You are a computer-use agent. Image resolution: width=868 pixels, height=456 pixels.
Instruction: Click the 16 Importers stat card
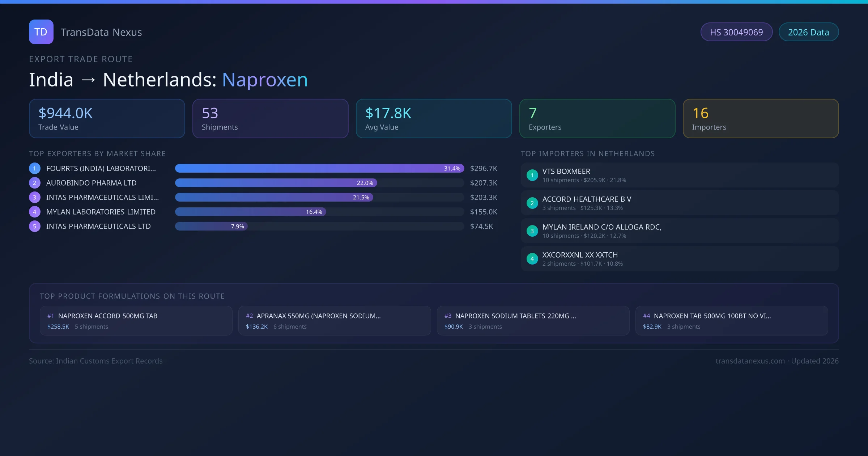click(760, 119)
